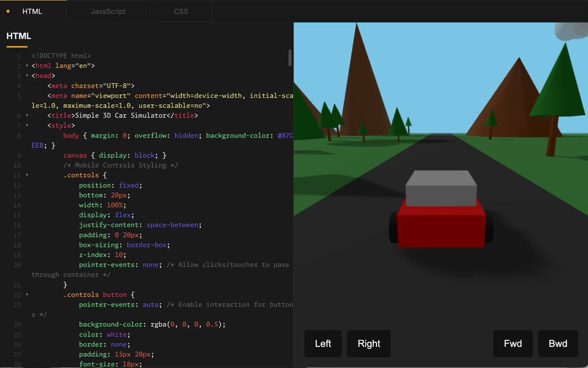The height and width of the screenshot is (368, 588).
Task: Click the 'position: fixed;' line
Action: point(110,185)
